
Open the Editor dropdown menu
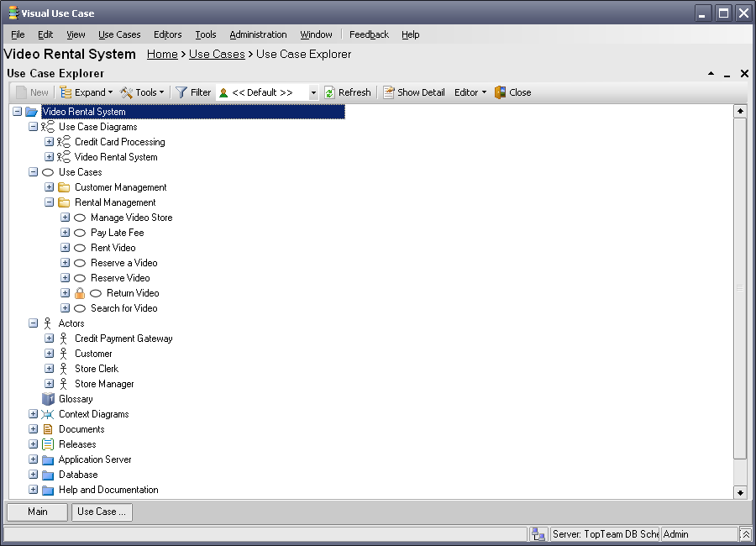470,92
